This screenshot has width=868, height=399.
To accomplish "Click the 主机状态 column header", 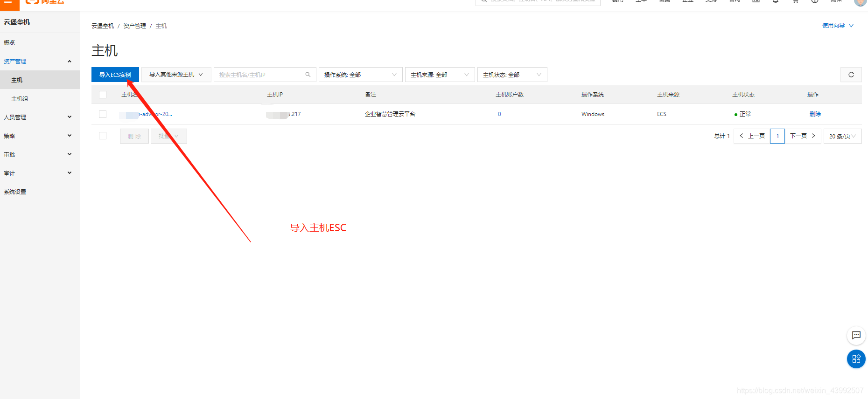I will (743, 95).
